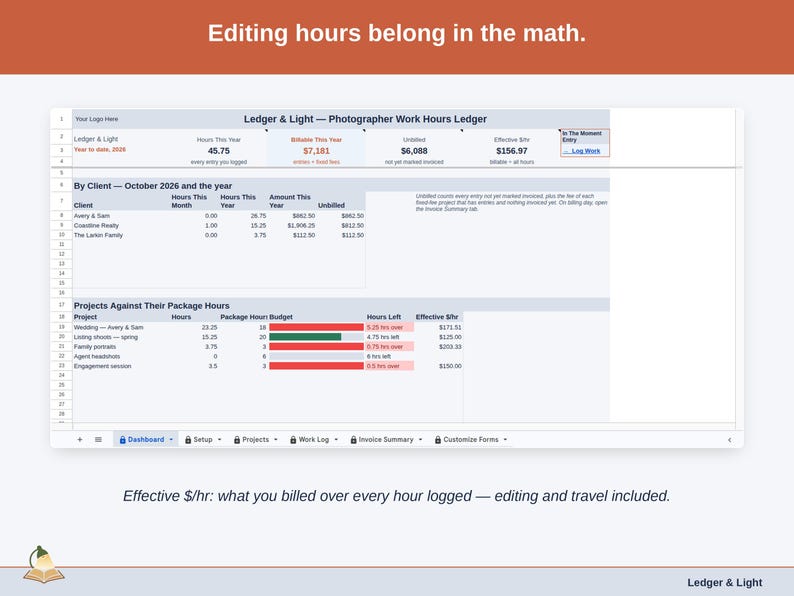Image resolution: width=794 pixels, height=596 pixels.
Task: Click the '5.25 hrs over' cell
Action: click(389, 327)
